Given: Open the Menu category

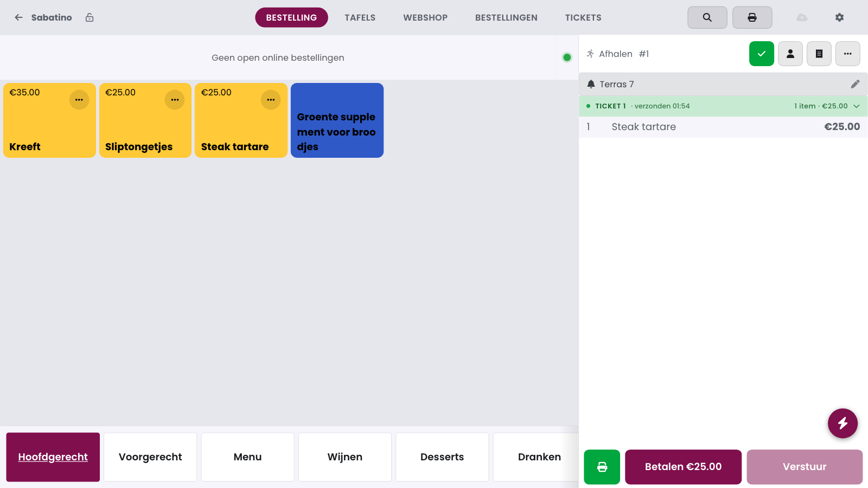Looking at the screenshot, I should [x=247, y=457].
